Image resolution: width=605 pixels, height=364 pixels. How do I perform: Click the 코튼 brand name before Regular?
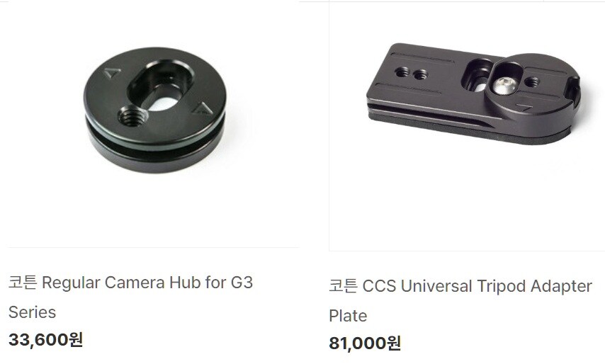pyautogui.click(x=23, y=283)
